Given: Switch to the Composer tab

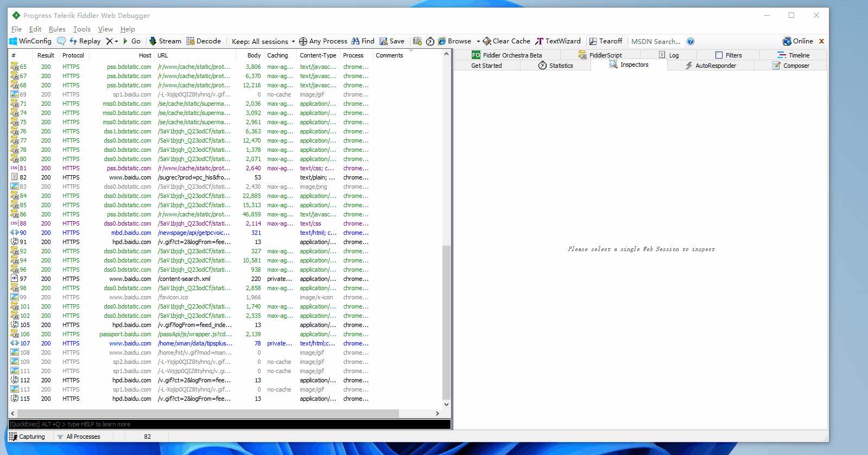Looking at the screenshot, I should [x=790, y=66].
